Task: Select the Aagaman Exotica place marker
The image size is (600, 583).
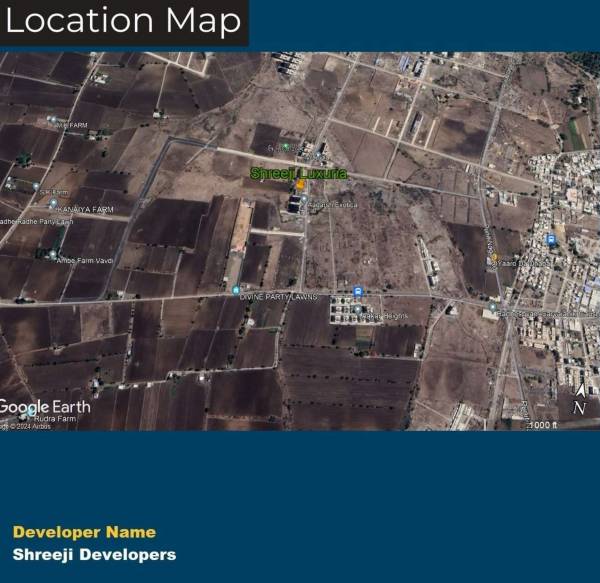Action: tap(304, 199)
